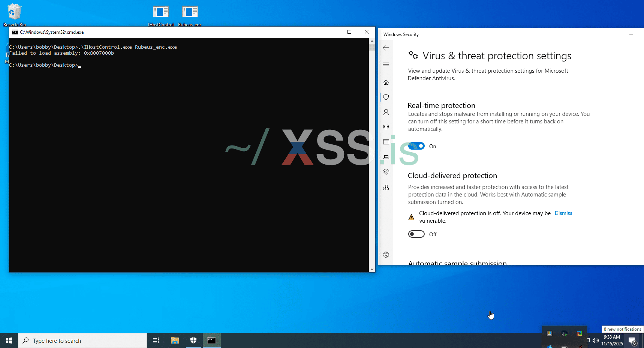Switch to the cmd taskbar button

212,340
